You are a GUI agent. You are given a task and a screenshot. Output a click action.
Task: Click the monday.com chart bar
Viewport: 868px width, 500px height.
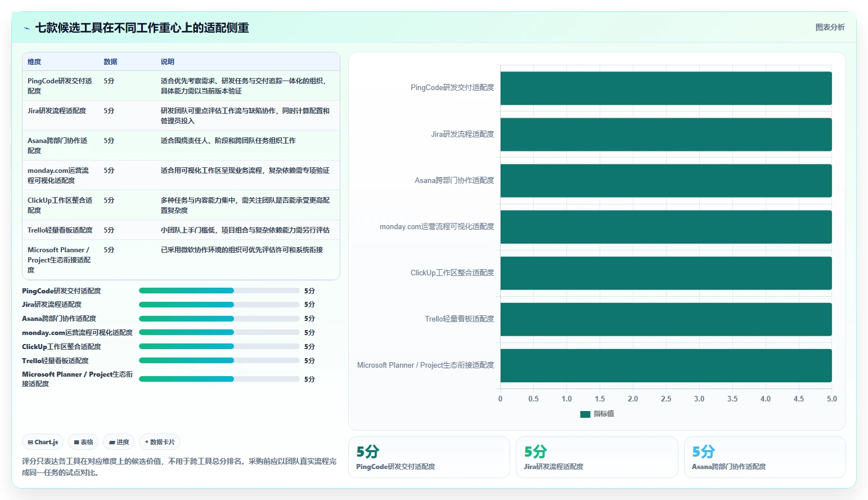coord(666,226)
